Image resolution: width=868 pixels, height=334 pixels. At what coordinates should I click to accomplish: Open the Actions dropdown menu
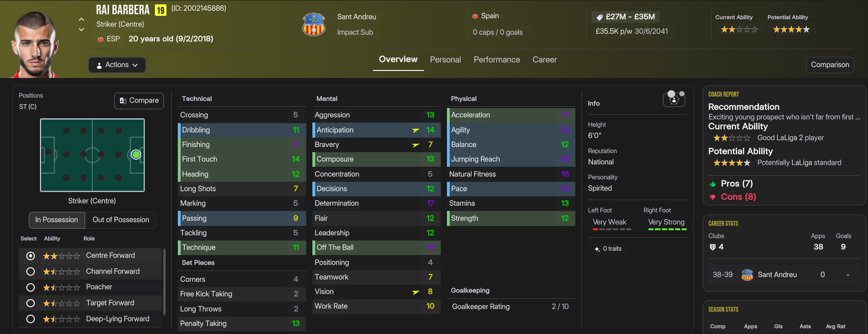point(117,65)
